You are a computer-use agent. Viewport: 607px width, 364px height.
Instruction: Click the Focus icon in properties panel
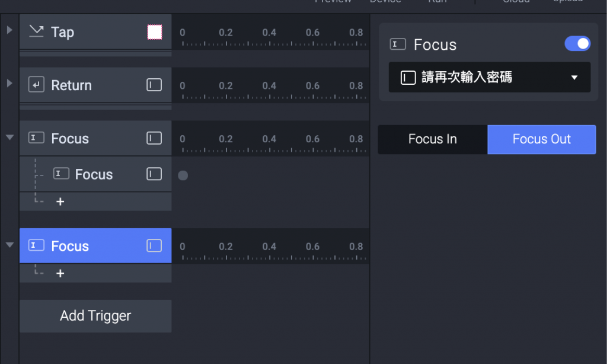pyautogui.click(x=398, y=44)
